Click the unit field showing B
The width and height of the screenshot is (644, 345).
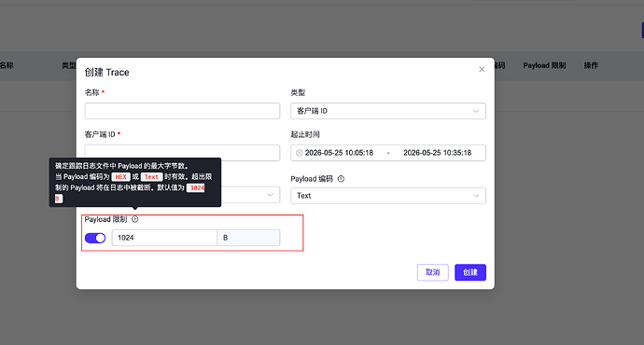[248, 238]
